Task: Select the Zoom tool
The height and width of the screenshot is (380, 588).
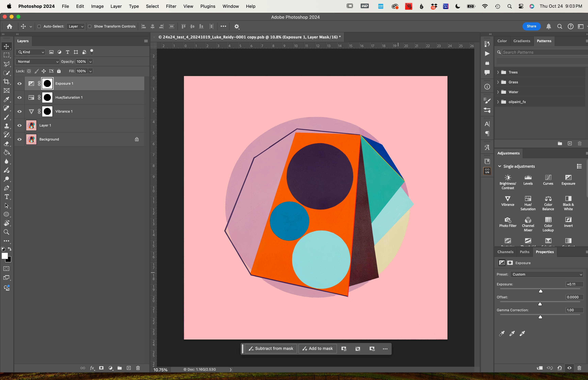Action: pos(6,232)
